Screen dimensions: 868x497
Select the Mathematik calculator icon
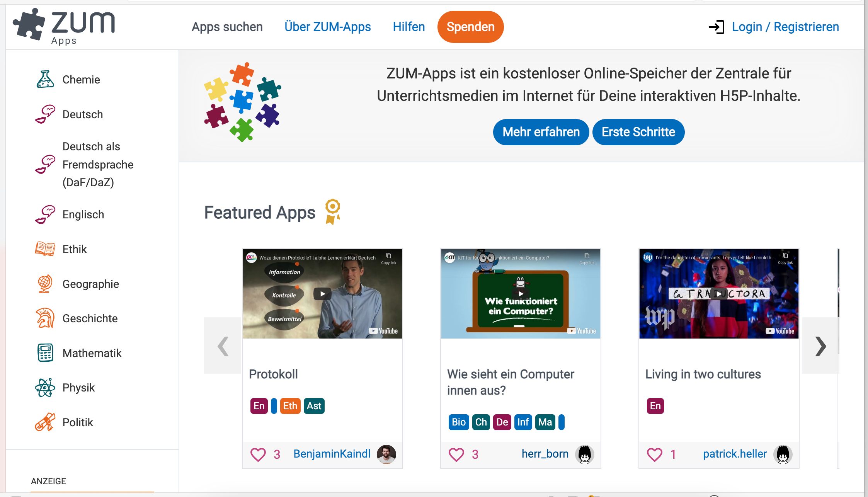tap(45, 353)
